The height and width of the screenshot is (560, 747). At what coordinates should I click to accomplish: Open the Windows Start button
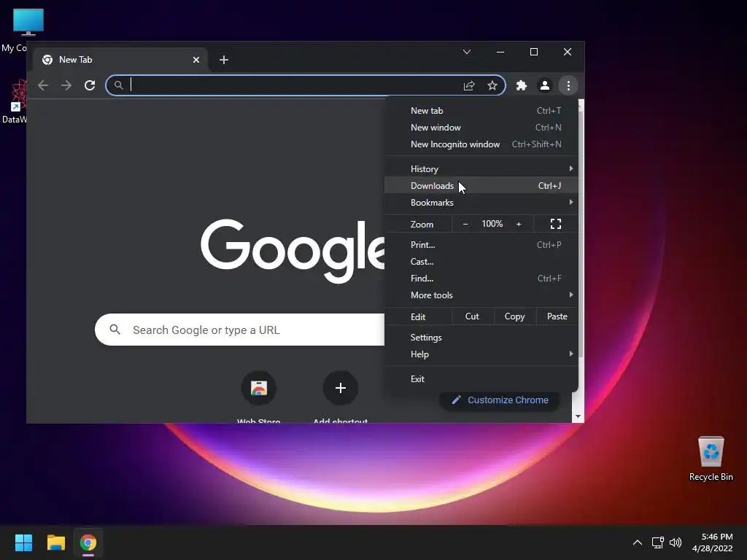pos(23,542)
